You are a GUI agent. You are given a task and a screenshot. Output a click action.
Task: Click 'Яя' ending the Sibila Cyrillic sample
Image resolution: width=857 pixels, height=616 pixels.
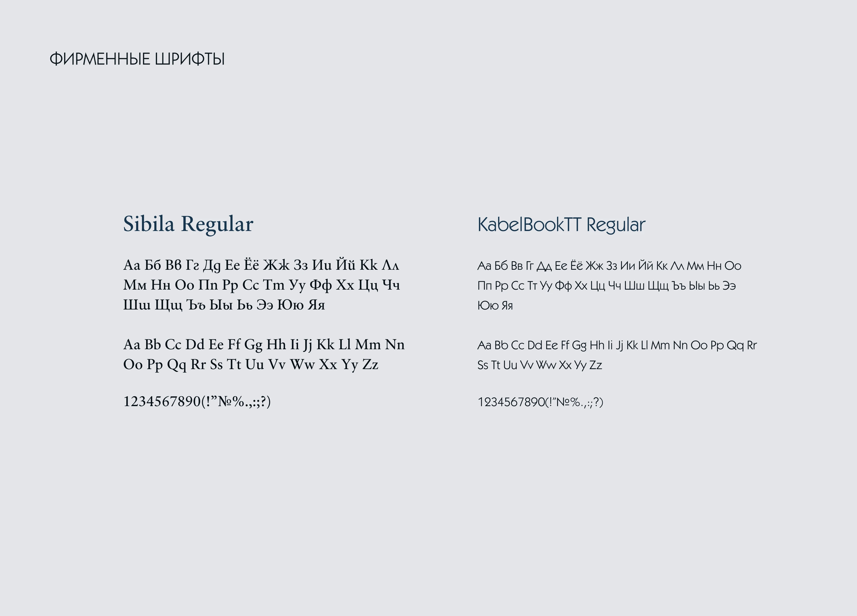coord(316,305)
